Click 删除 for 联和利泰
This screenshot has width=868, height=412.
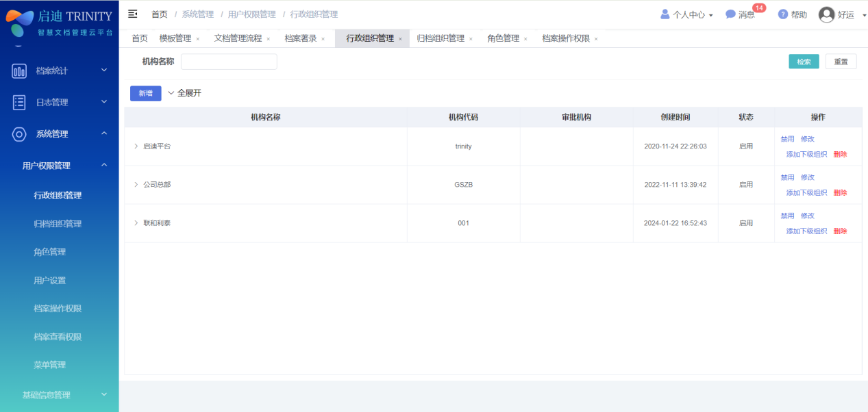pos(840,231)
